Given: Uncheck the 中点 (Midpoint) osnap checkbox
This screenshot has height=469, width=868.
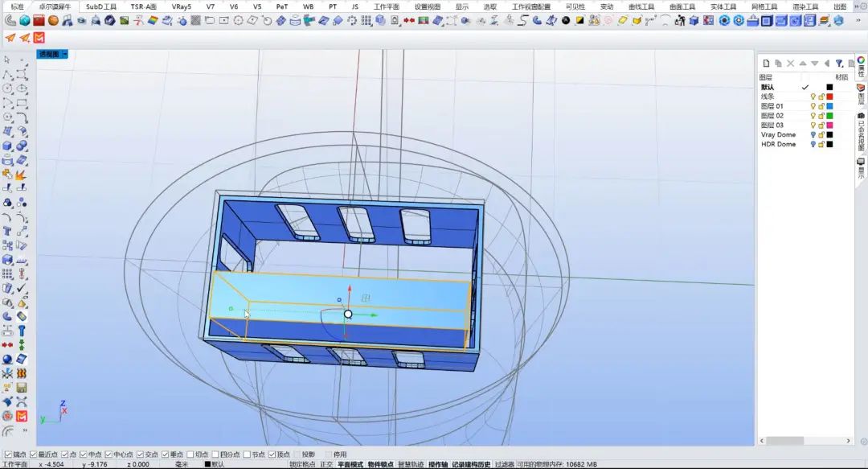Looking at the screenshot, I should [x=84, y=455].
